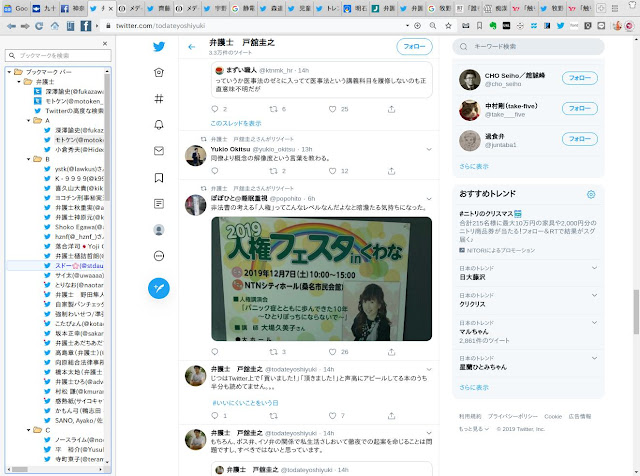The width and height of the screenshot is (640, 476).
Task: Show more suggested accounts via さらに表示
Action: (473, 167)
